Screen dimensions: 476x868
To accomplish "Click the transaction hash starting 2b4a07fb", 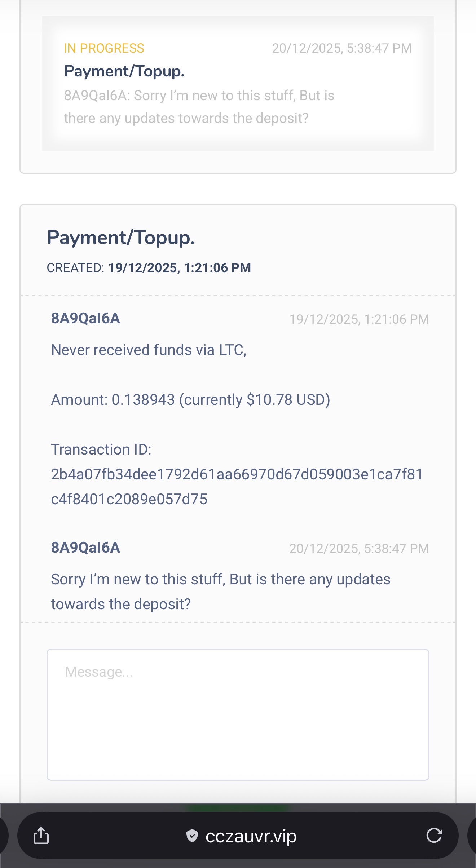I will point(237,487).
